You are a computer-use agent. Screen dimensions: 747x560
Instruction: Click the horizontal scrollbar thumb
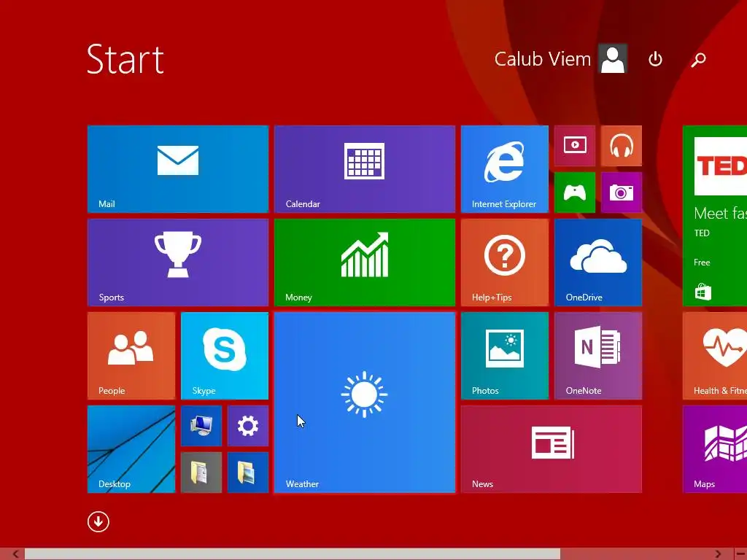(x=293, y=554)
